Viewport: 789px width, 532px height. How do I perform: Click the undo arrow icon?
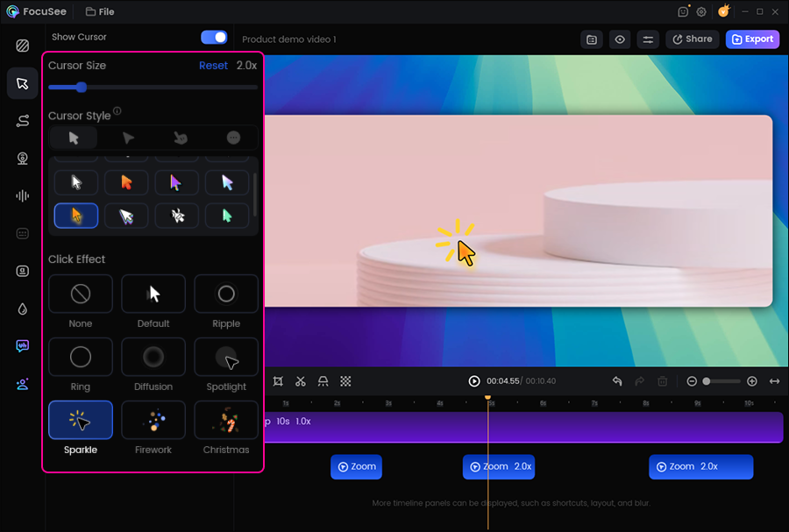(x=617, y=381)
